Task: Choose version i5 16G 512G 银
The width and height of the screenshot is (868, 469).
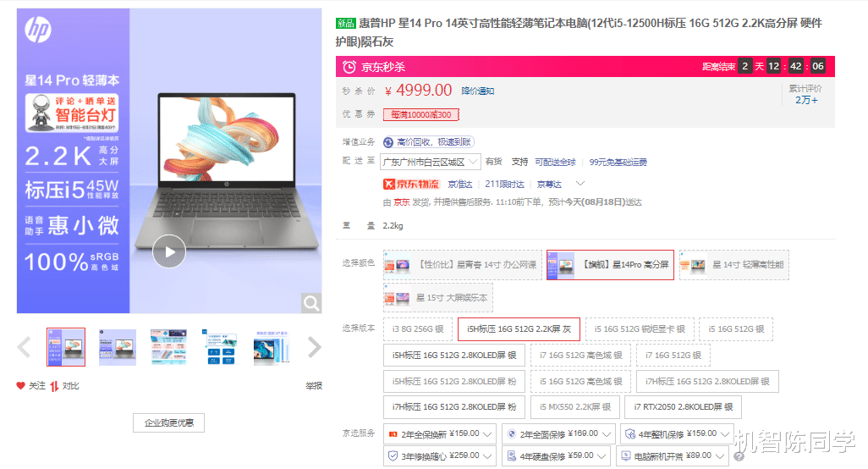Action: pos(736,329)
